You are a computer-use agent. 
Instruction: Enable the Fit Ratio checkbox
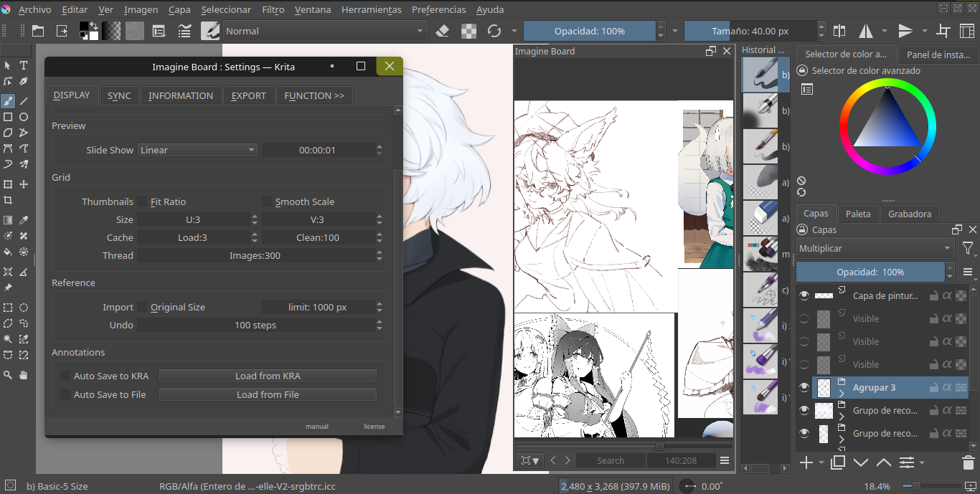[x=142, y=202]
